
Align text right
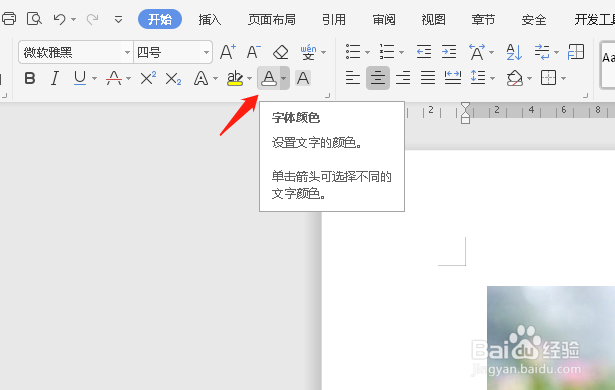click(x=403, y=78)
